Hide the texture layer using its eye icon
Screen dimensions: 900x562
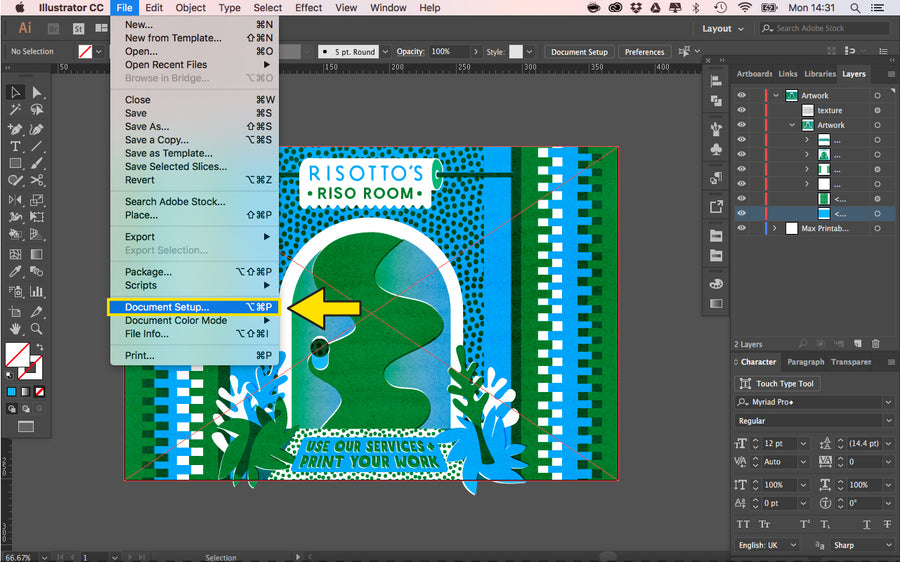[742, 111]
